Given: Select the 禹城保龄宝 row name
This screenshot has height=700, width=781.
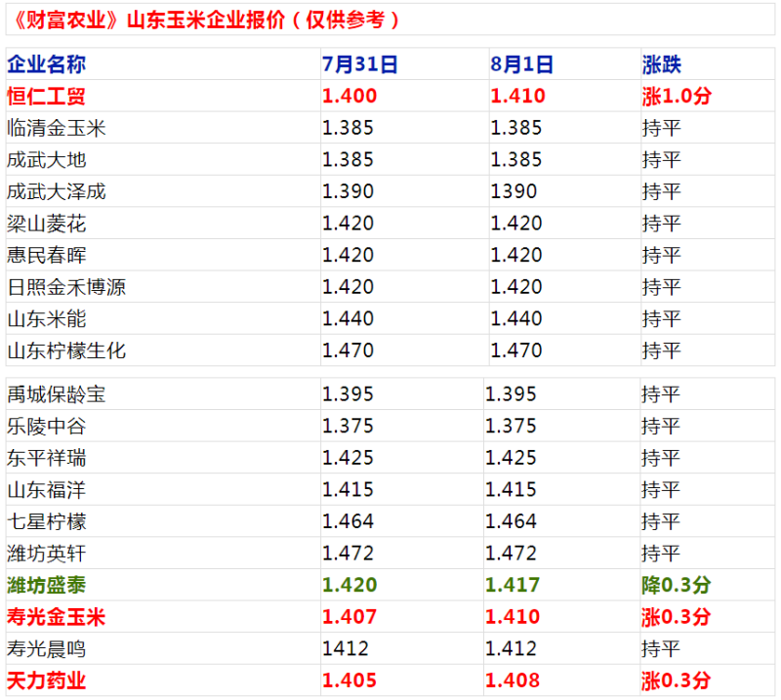Looking at the screenshot, I should click(56, 394).
